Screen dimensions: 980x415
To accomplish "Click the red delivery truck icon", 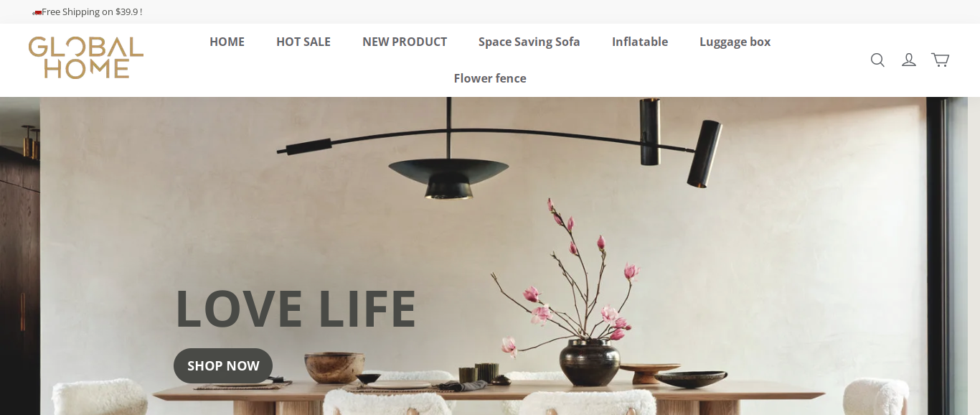I will tap(37, 12).
